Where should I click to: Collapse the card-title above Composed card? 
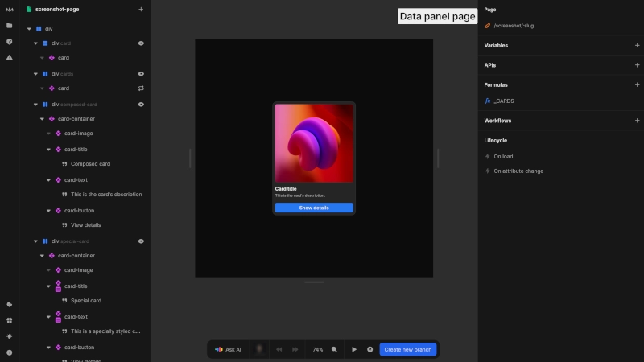[x=48, y=150]
